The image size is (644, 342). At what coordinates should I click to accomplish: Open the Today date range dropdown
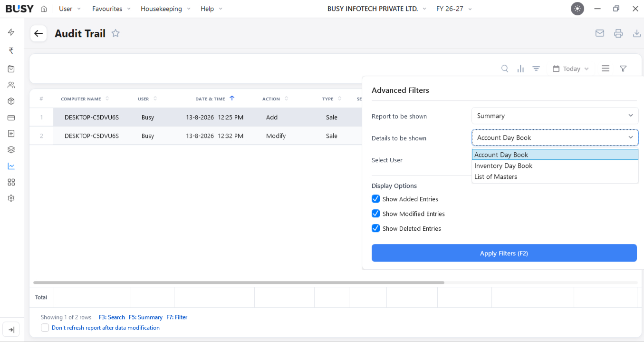tap(571, 68)
